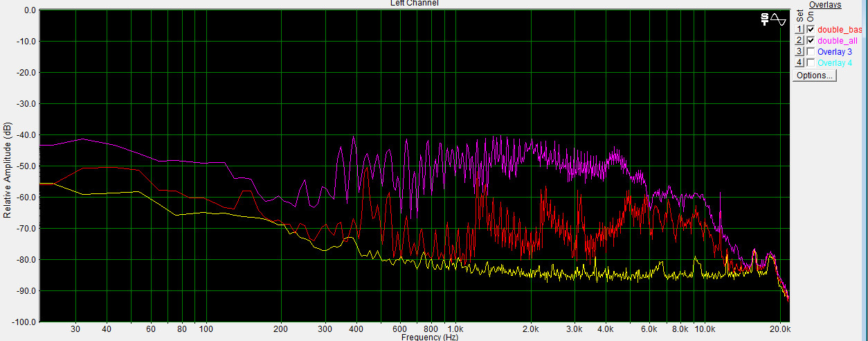Click the cyan Overlay 4 label

tap(835, 63)
